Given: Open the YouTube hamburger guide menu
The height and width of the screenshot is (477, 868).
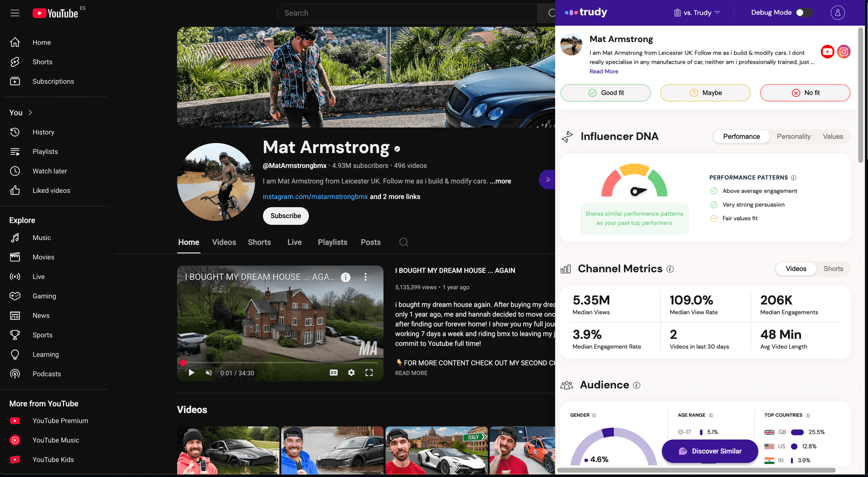Looking at the screenshot, I should tap(15, 13).
